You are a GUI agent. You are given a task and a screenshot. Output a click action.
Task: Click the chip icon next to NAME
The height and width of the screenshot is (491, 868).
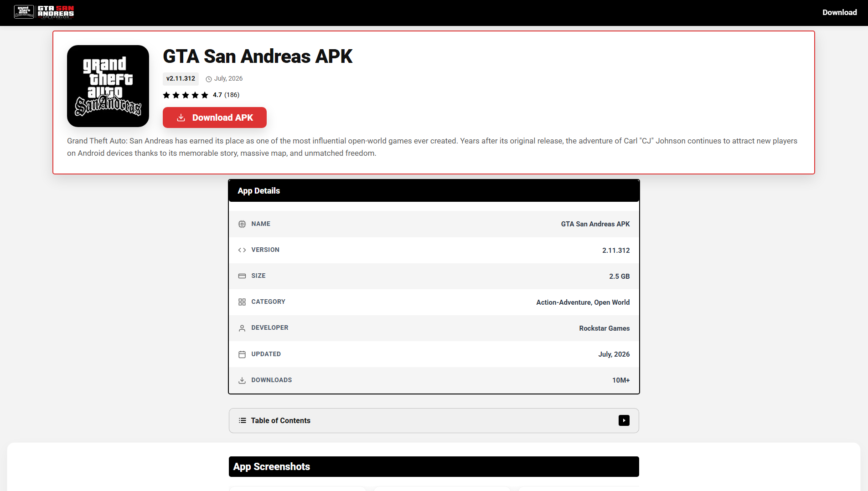(x=242, y=224)
